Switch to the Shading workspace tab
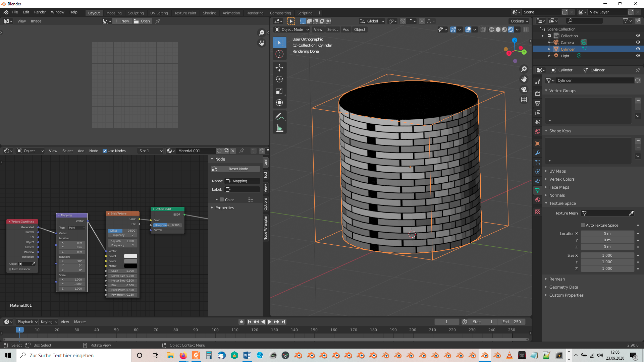Screen dimensions: 644x362 click(209, 13)
